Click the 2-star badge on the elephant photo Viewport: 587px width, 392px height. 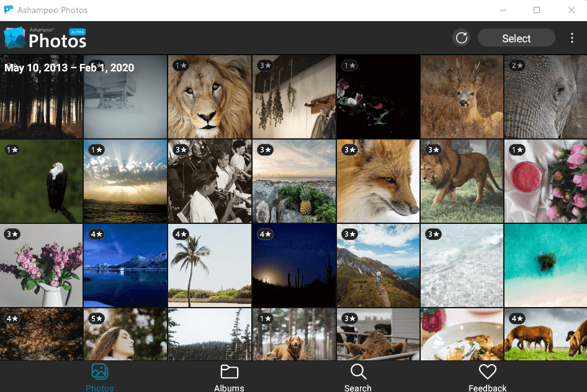(517, 66)
